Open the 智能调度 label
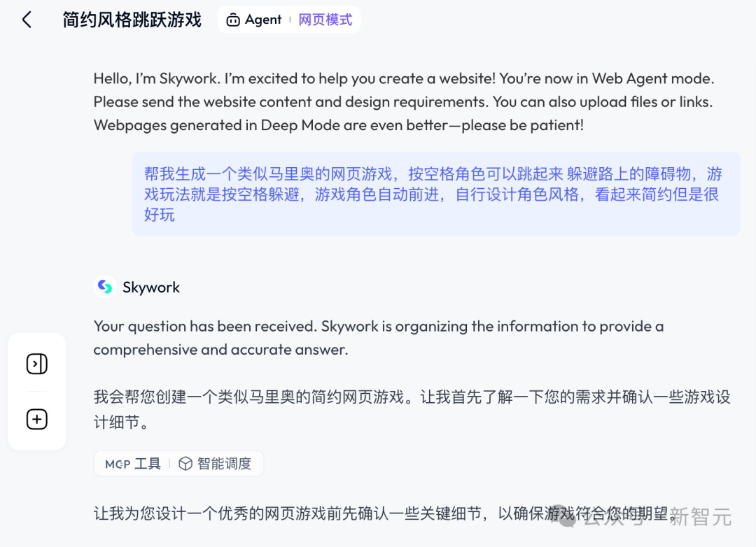The image size is (756, 547). point(224,464)
